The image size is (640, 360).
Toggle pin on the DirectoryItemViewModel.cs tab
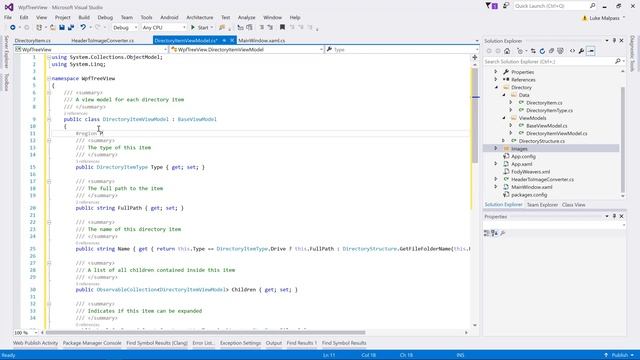224,40
